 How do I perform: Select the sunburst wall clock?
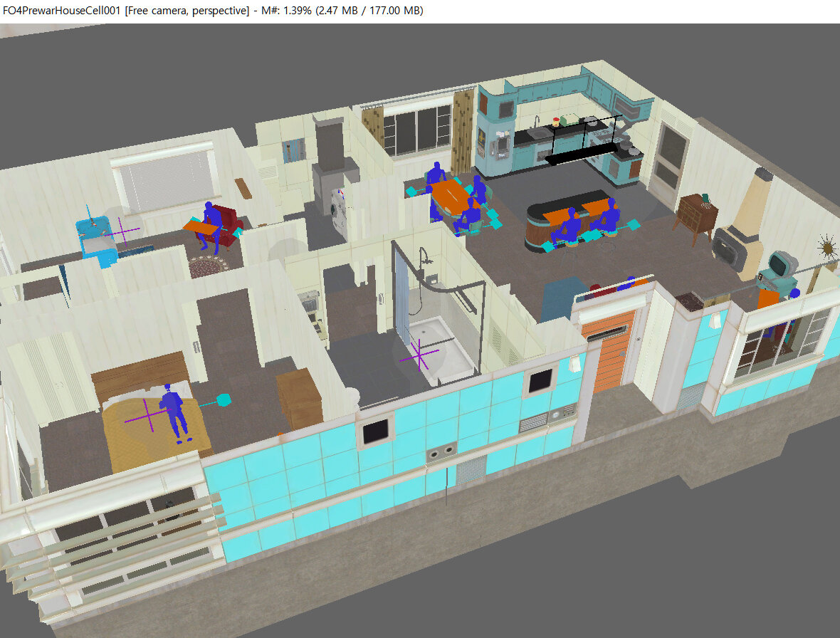tap(828, 248)
